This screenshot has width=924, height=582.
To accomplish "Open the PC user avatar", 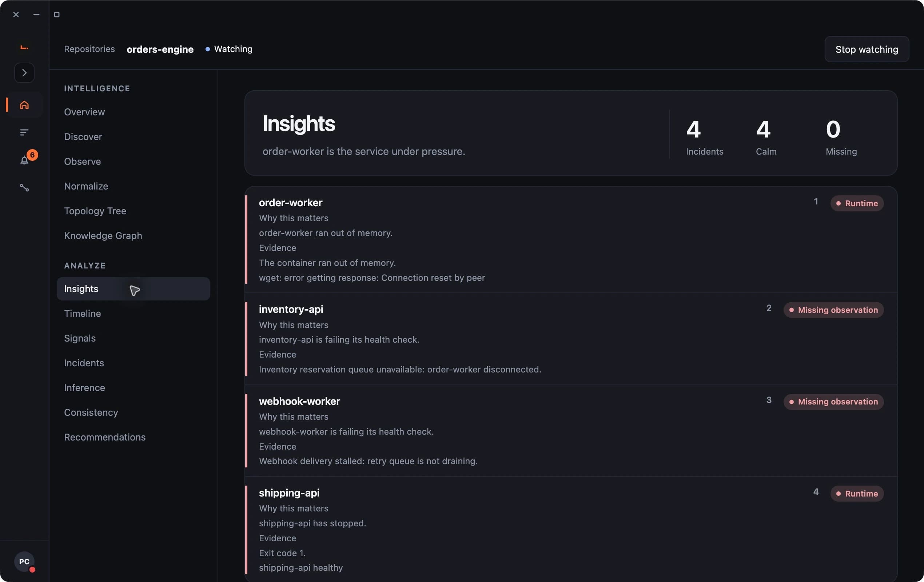I will (24, 561).
